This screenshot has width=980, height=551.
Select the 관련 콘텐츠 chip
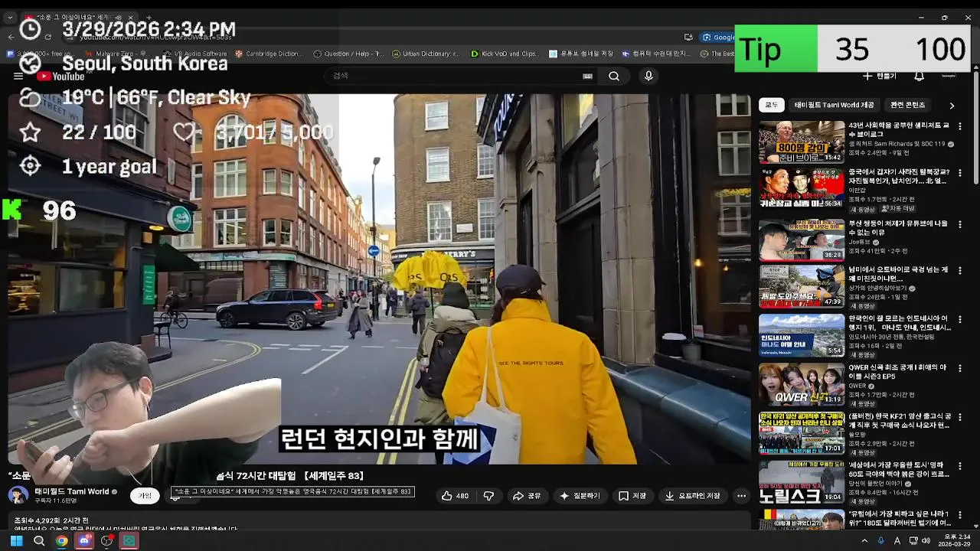click(x=908, y=105)
